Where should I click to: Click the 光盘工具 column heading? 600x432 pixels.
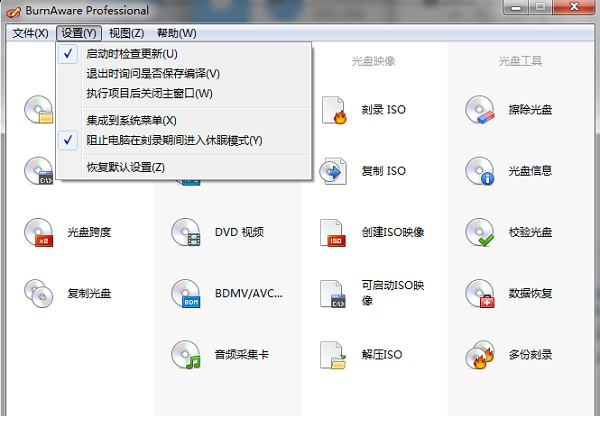pos(520,61)
